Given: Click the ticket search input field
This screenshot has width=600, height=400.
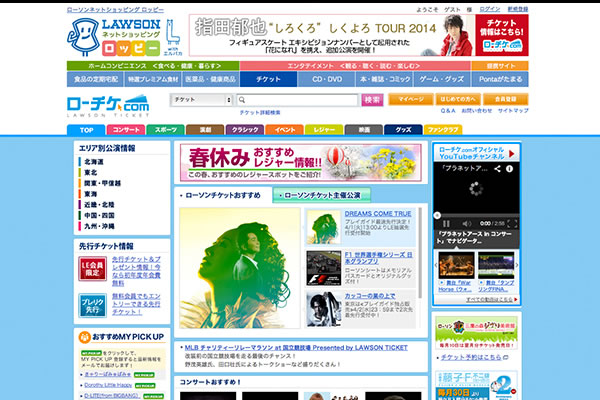Looking at the screenshot, I should pyautogui.click(x=298, y=100).
